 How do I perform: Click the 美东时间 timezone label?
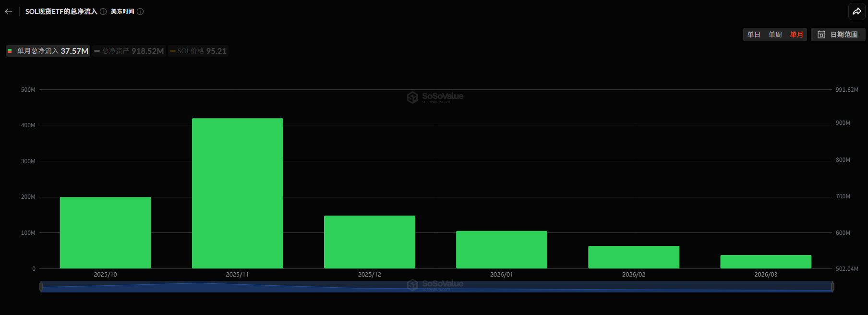point(122,12)
